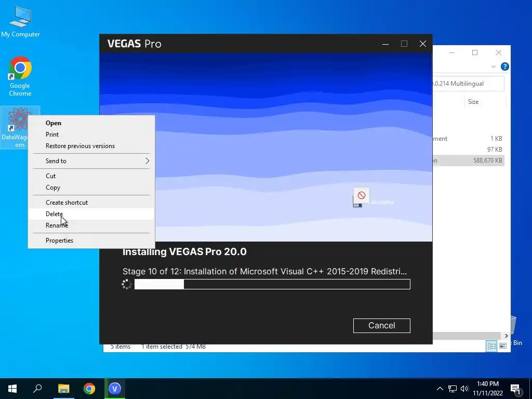Viewport: 532px width, 399px height.
Task: Click the Multilingual search box in Explorer
Action: pyautogui.click(x=468, y=84)
